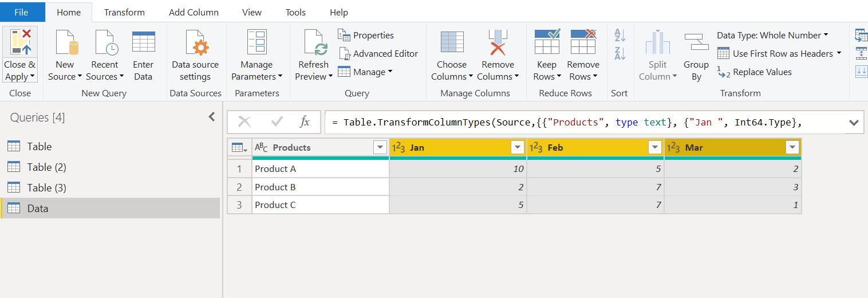Switch to the Home tab

point(69,12)
